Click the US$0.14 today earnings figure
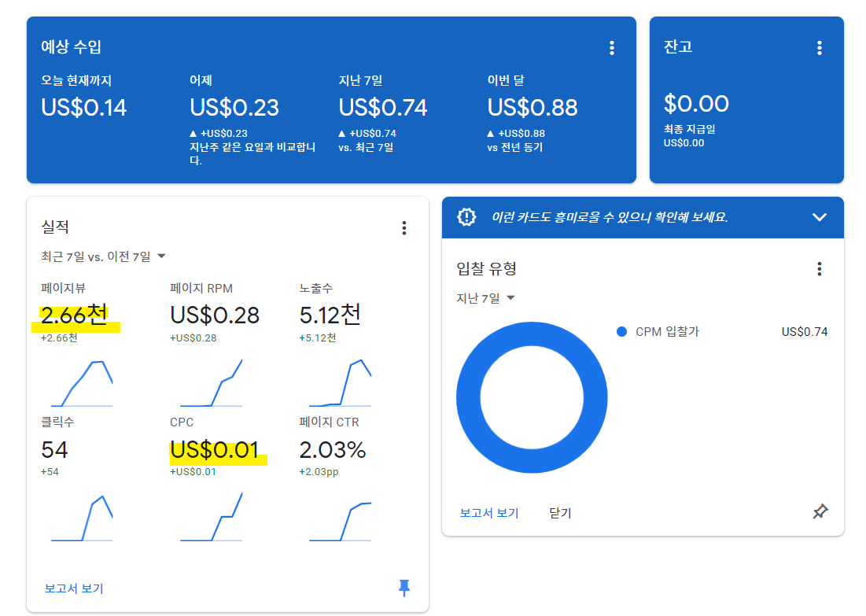Screen dimensions: 866x616 click(x=83, y=107)
